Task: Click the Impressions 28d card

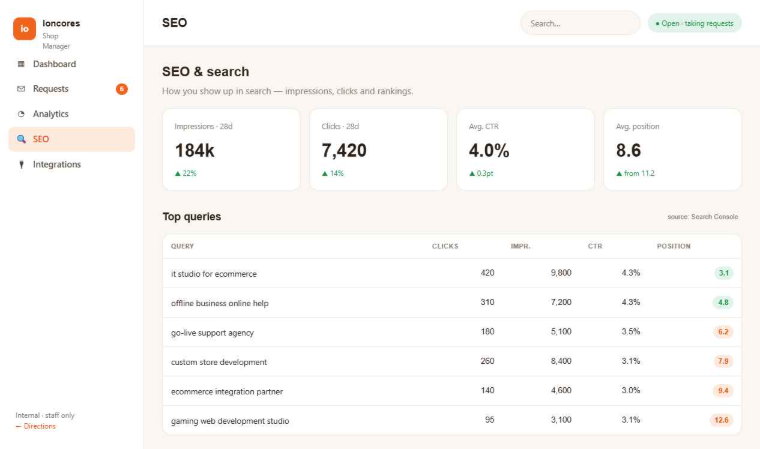Action: (231, 149)
